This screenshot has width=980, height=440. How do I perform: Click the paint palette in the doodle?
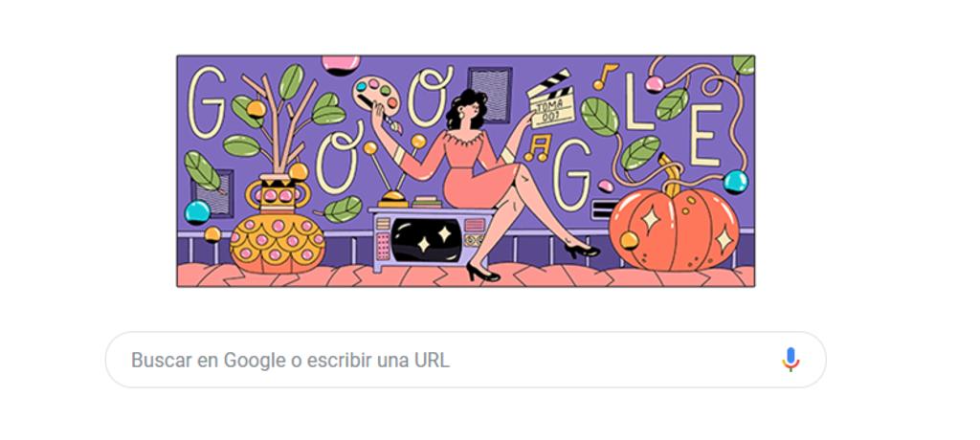pyautogui.click(x=376, y=99)
